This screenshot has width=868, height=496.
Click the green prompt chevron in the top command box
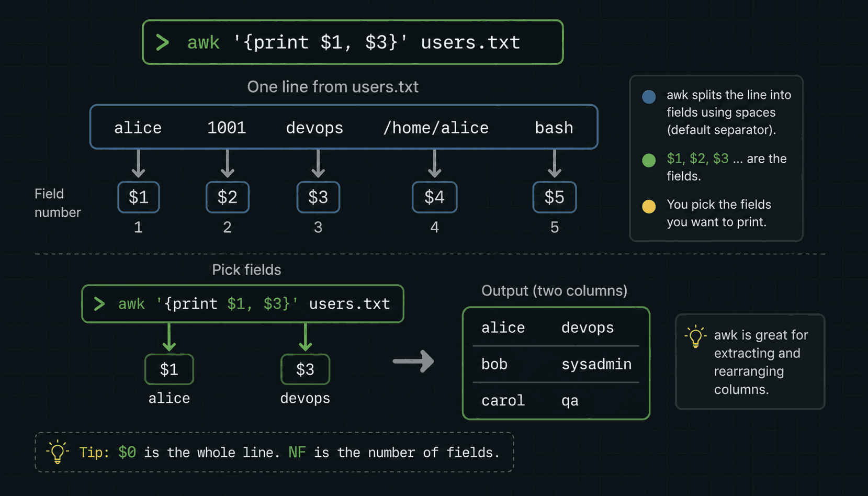(x=163, y=42)
